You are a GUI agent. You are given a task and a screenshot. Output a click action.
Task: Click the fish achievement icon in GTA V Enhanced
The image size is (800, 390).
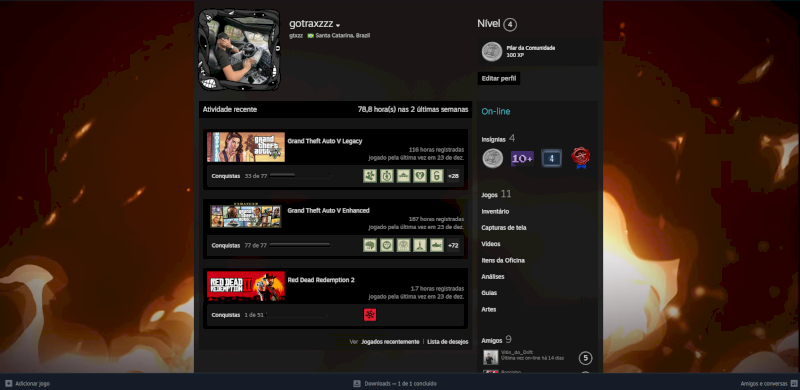pyautogui.click(x=436, y=245)
